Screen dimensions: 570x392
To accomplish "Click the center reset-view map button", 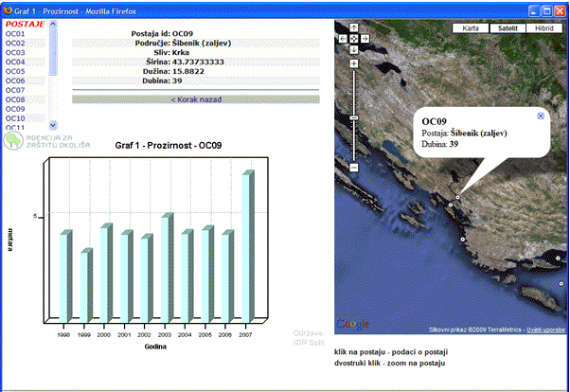I will [x=353, y=38].
